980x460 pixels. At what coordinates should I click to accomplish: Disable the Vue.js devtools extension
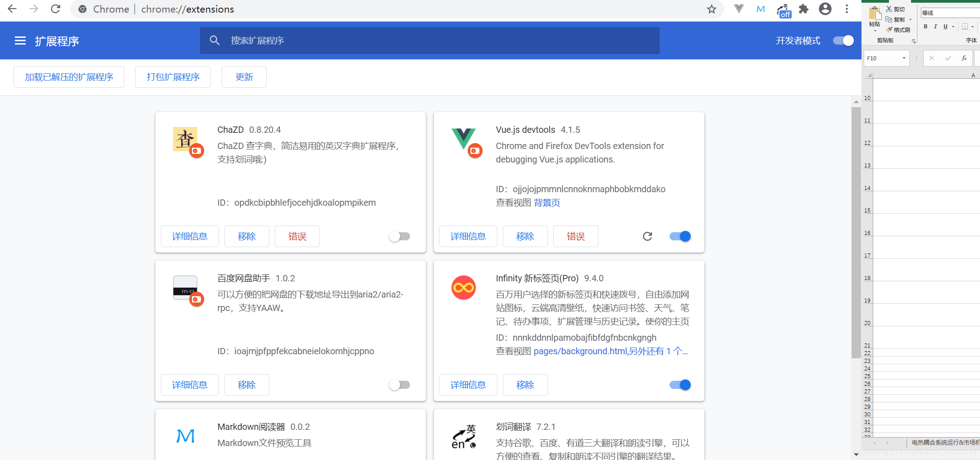(x=680, y=236)
